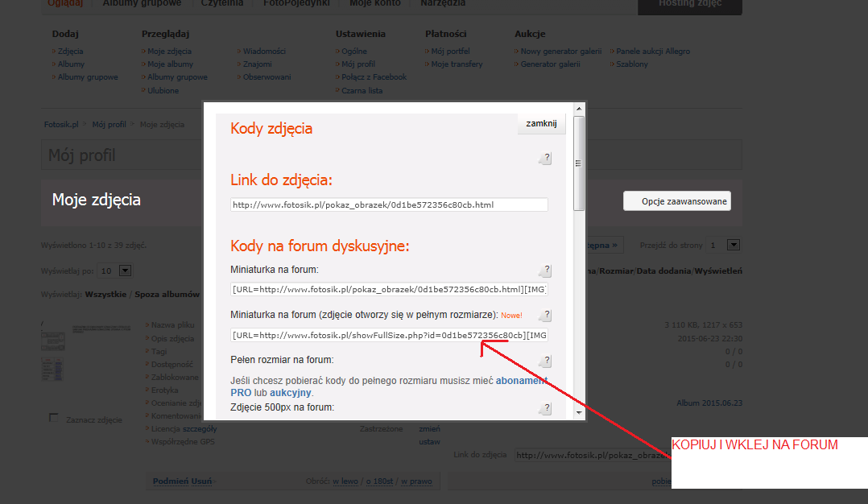Open the 'Przejdź do strony' page dropdown
Viewport: 868px width, 504px height.
point(724,245)
